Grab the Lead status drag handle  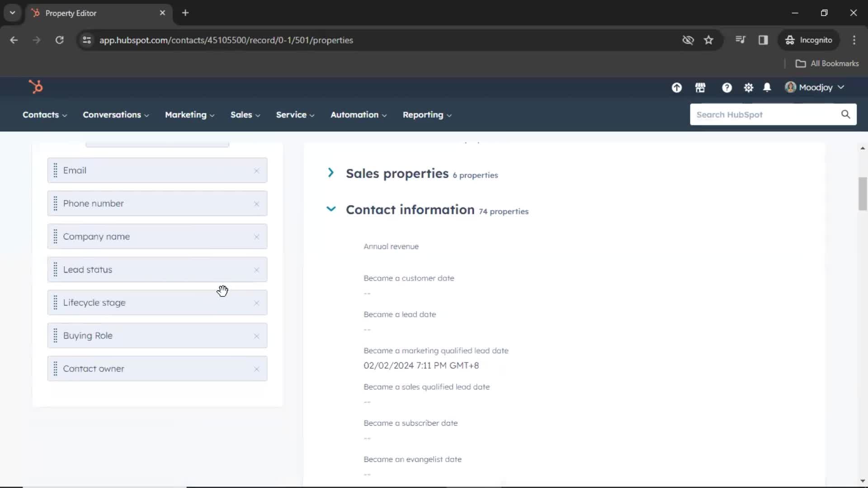pyautogui.click(x=55, y=269)
